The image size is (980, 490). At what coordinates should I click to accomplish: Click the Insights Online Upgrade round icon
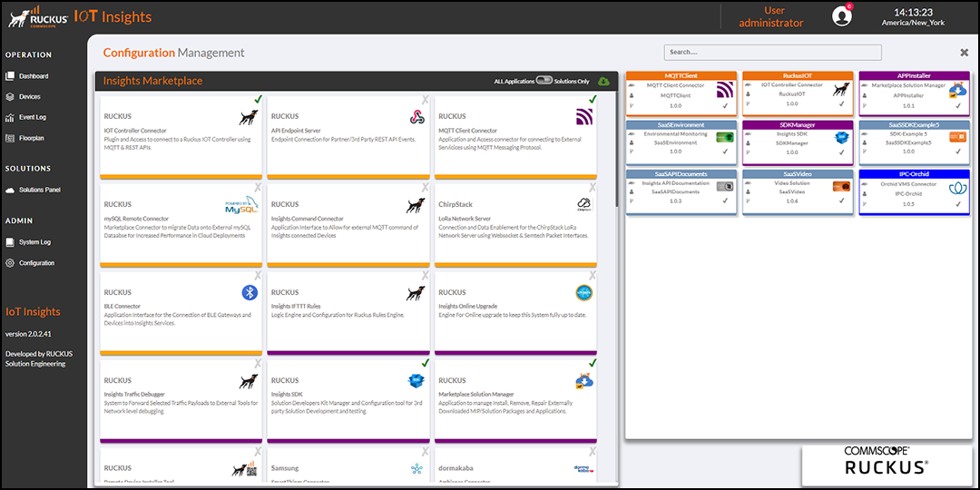point(584,292)
